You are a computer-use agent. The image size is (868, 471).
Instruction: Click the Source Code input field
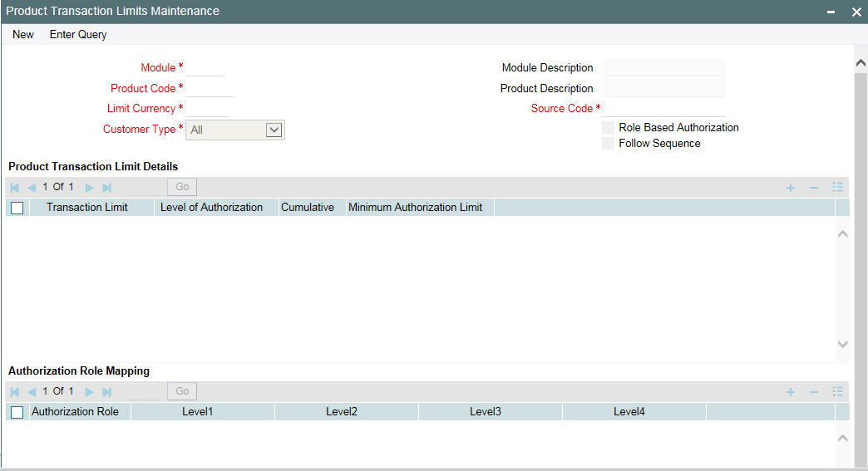(x=664, y=108)
